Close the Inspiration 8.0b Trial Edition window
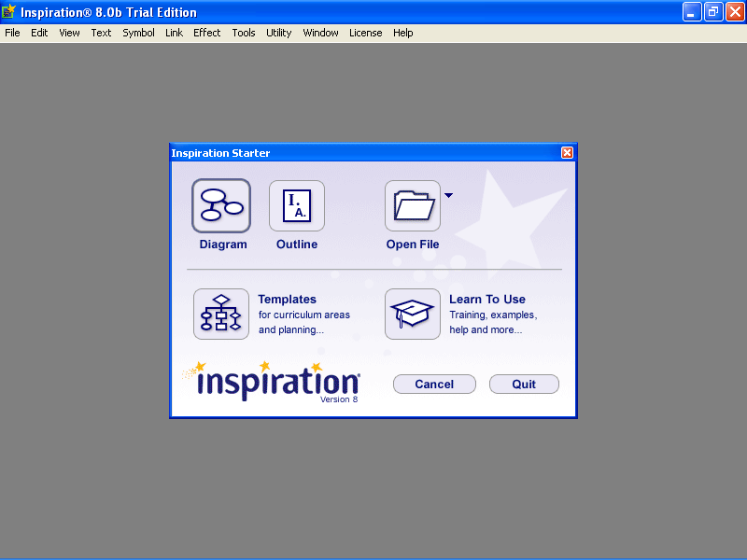Image resolution: width=747 pixels, height=560 pixels. pyautogui.click(x=735, y=12)
